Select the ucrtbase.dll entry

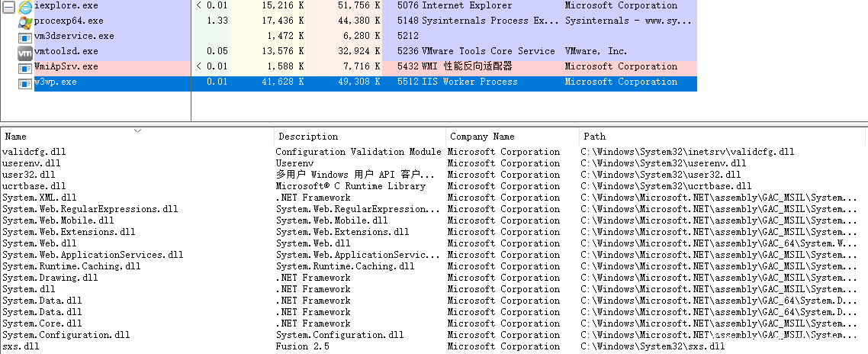tap(34, 186)
